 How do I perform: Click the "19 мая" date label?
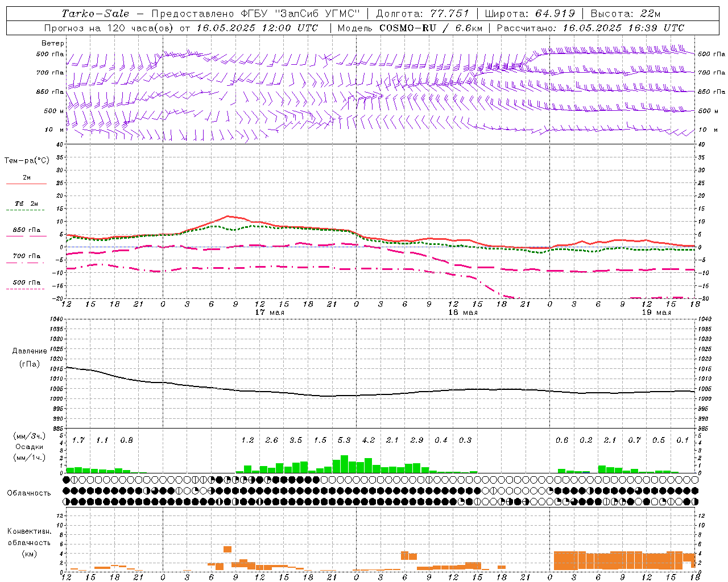(656, 313)
